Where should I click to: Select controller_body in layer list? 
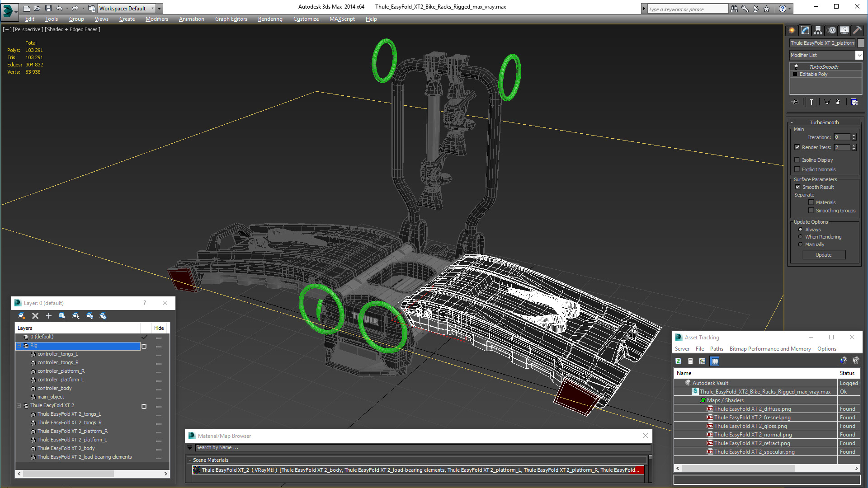coord(54,389)
